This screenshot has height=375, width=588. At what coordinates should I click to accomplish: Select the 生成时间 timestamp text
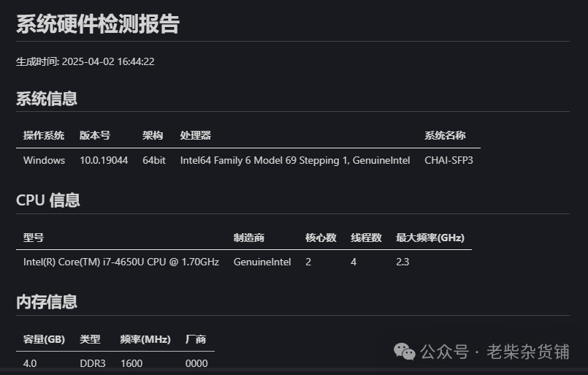coord(85,61)
